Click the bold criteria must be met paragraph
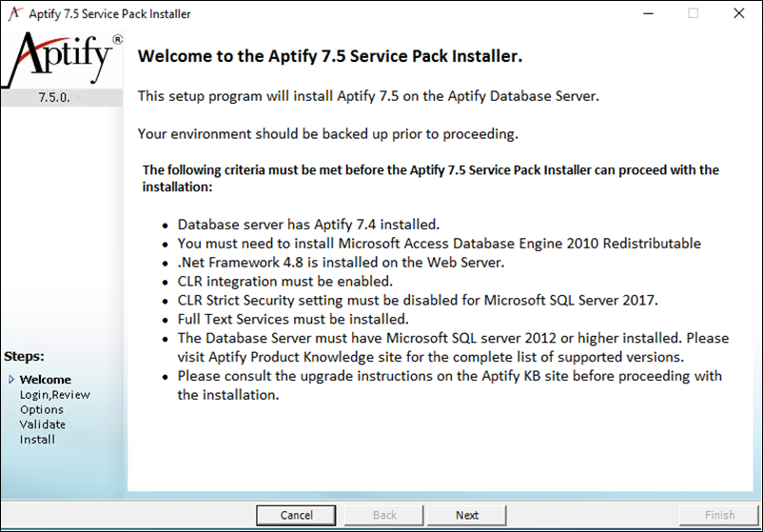 [x=431, y=178]
